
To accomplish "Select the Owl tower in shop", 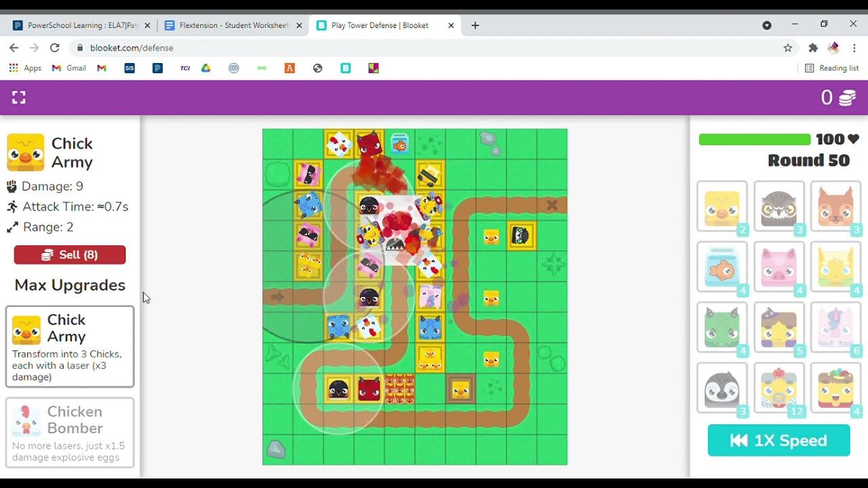I will [x=779, y=207].
